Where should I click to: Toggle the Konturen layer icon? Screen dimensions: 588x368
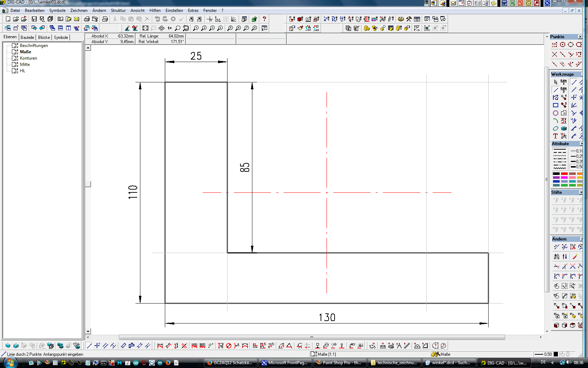pyautogui.click(x=15, y=58)
